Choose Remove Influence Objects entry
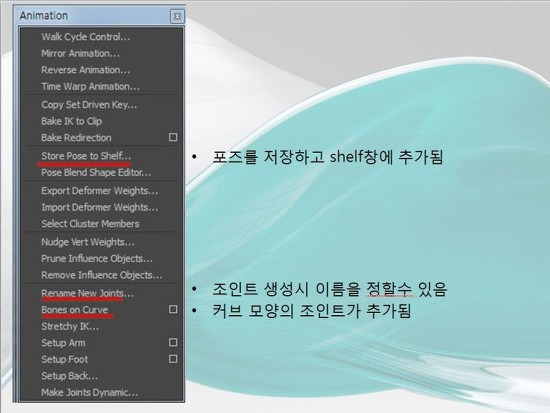Viewport: 550px width, 413px height. (x=102, y=275)
